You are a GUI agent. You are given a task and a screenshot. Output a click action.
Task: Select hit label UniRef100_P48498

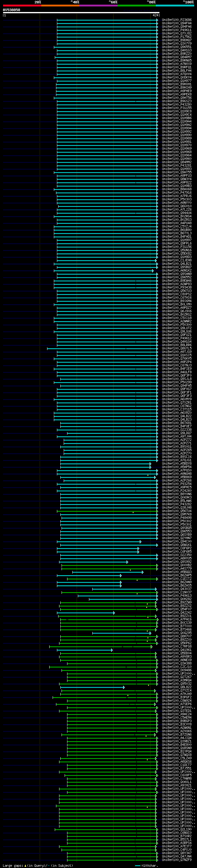pyautogui.click(x=177, y=518)
